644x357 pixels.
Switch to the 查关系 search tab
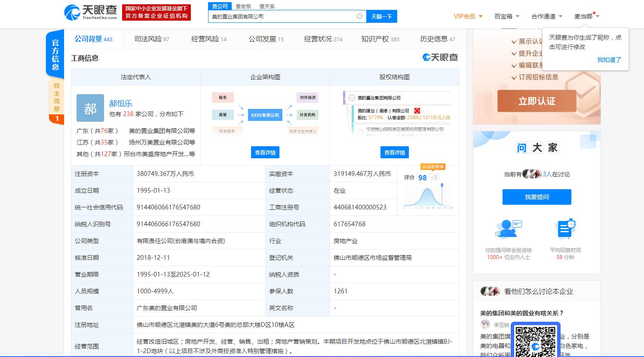[267, 6]
